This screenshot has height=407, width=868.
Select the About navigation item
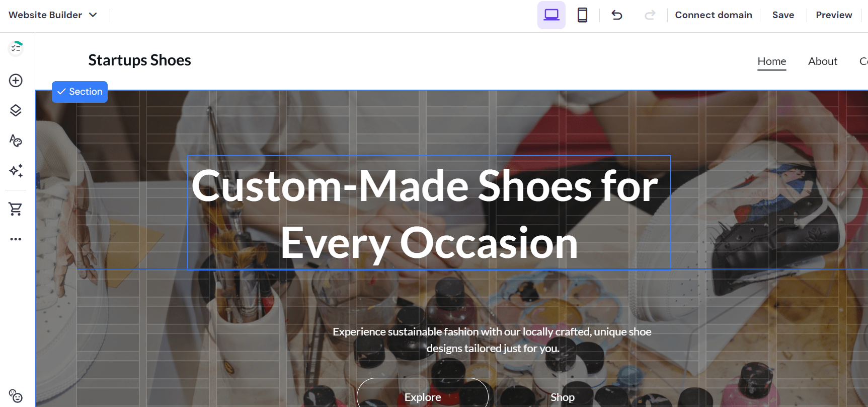point(823,61)
